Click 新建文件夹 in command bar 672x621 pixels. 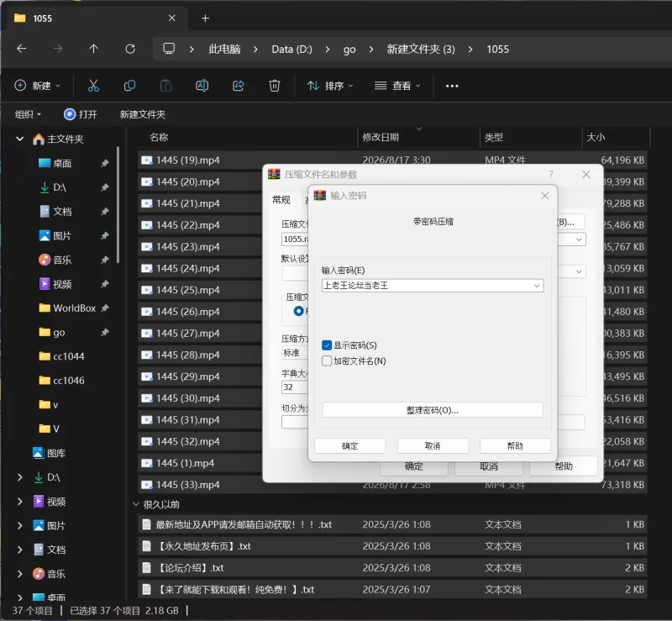142,114
